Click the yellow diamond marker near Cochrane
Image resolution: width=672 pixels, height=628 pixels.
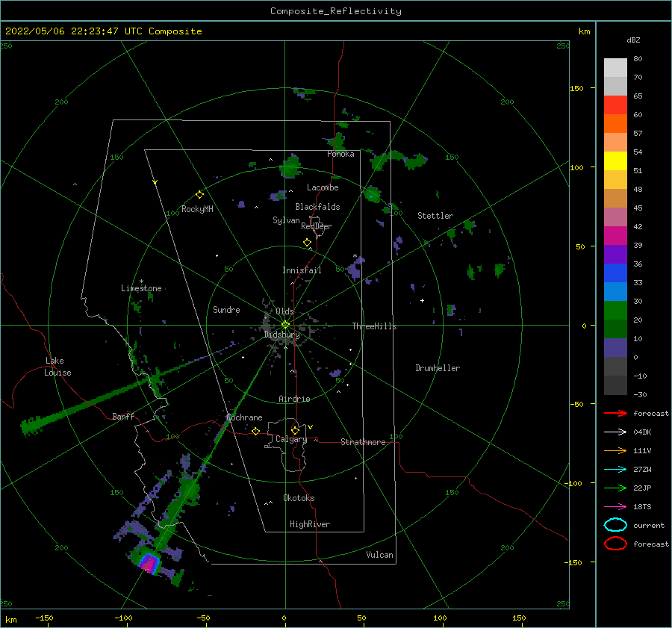pos(256,431)
